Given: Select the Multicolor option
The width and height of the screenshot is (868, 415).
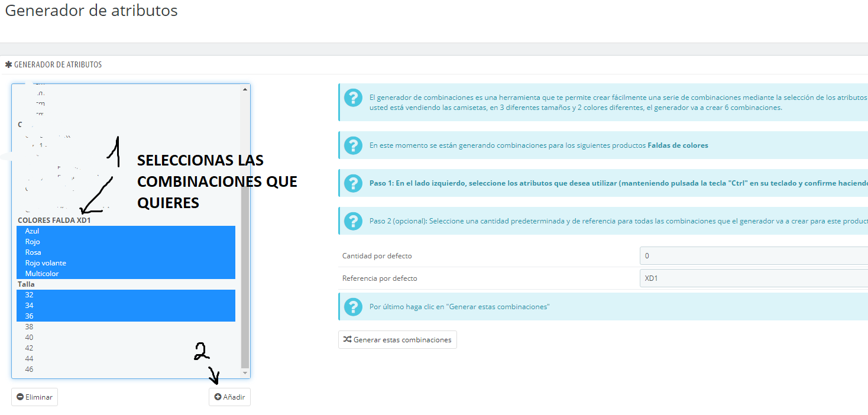Looking at the screenshot, I should point(126,274).
